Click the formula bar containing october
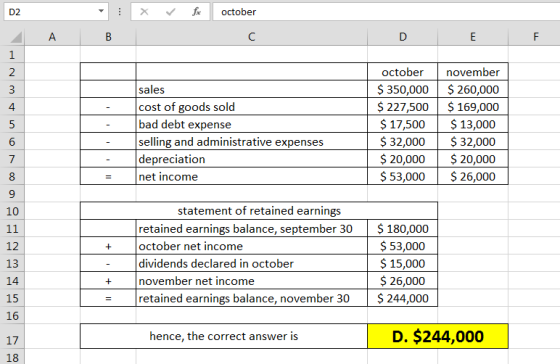The image size is (560, 364). tap(386, 12)
